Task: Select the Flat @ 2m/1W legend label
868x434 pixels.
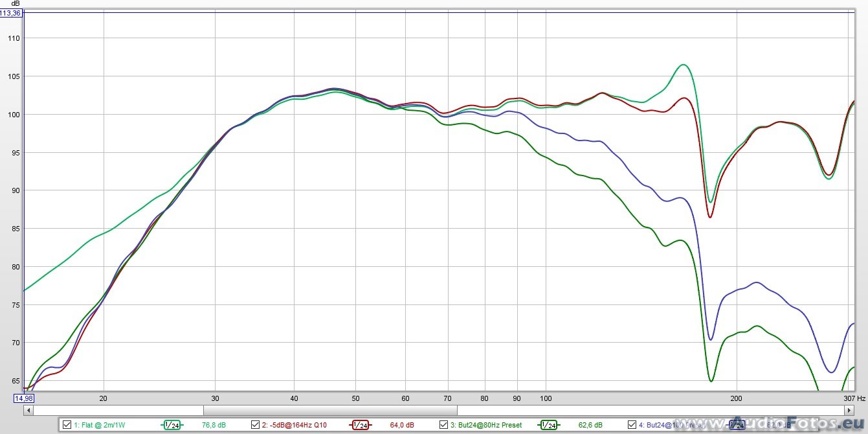Action: click(99, 425)
